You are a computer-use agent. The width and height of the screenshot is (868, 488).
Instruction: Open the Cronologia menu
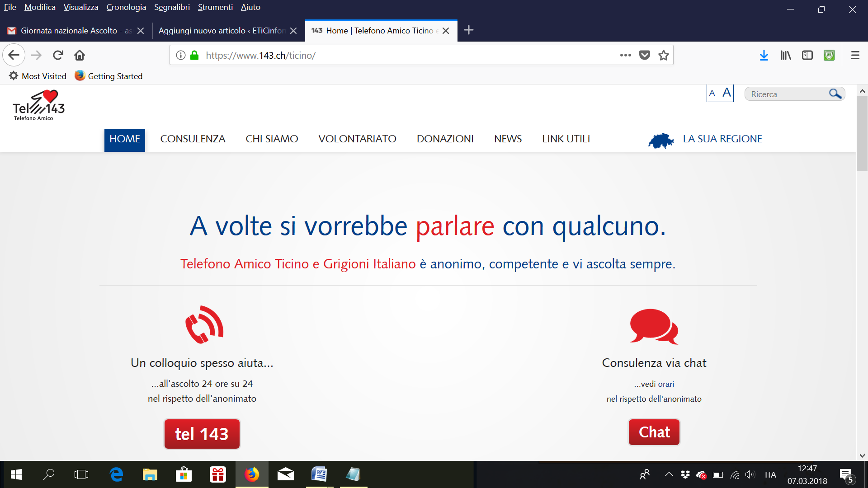pos(126,7)
